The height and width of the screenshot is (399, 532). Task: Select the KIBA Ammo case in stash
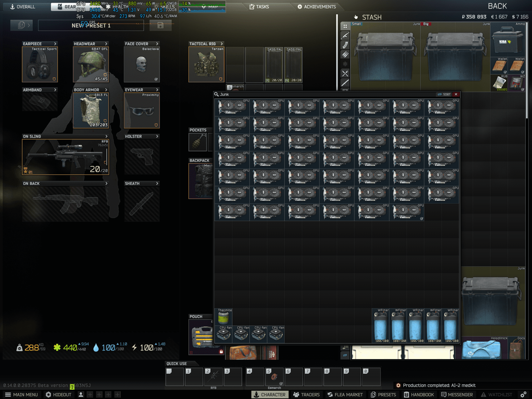[508, 40]
